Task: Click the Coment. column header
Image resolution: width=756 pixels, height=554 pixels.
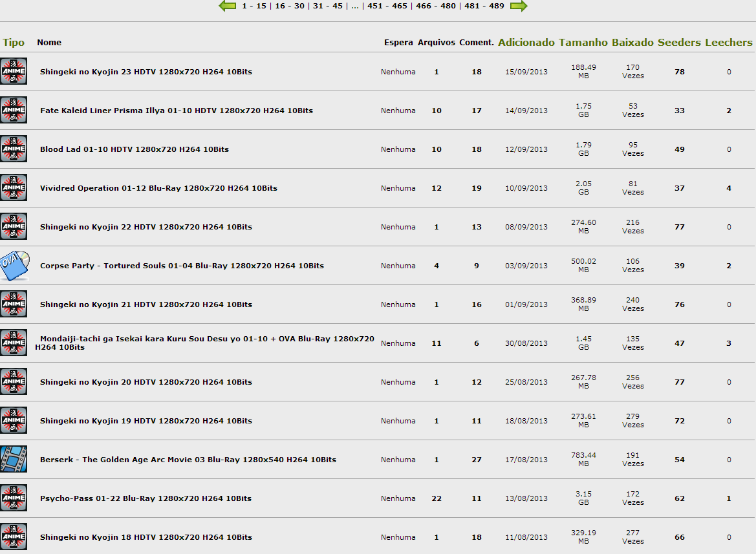Action: click(x=477, y=43)
